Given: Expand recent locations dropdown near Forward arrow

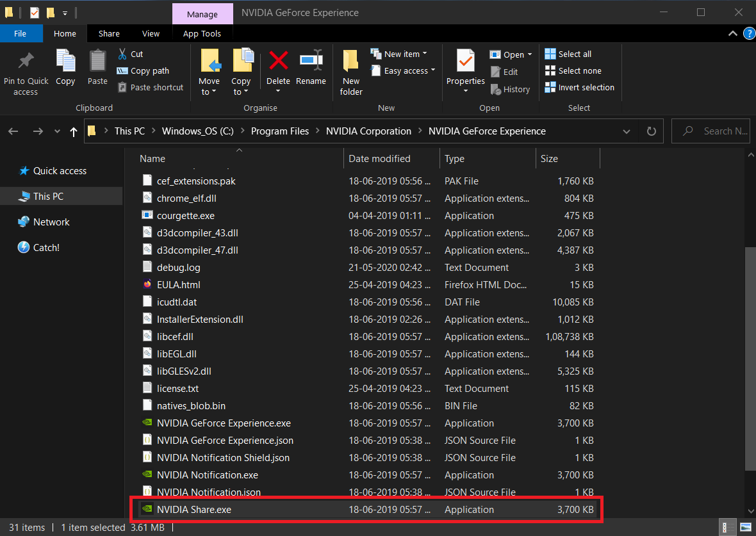Looking at the screenshot, I should (x=58, y=131).
